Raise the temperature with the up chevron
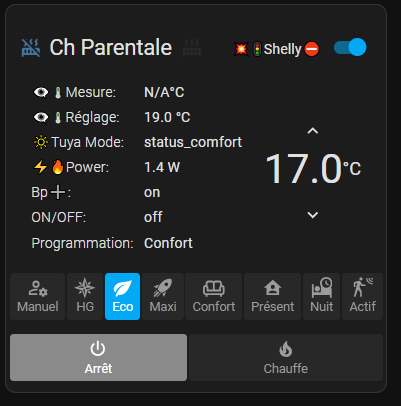The width and height of the screenshot is (401, 406). pos(313,131)
